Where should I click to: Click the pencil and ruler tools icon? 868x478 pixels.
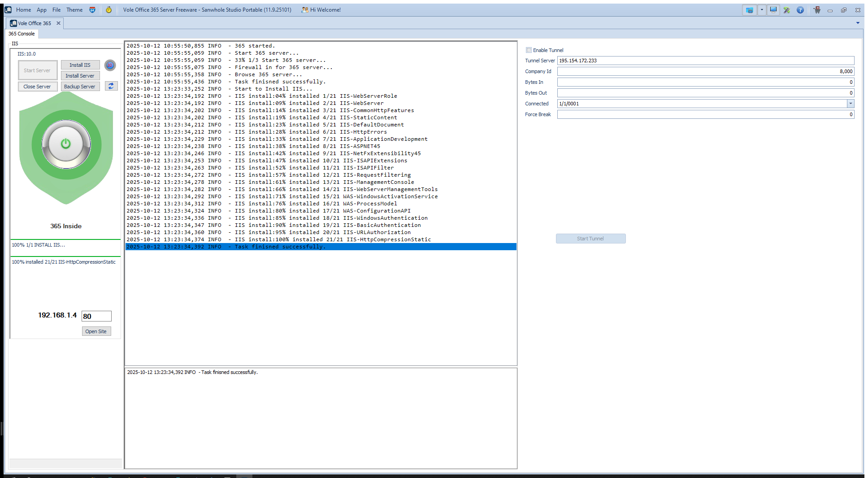(x=787, y=10)
